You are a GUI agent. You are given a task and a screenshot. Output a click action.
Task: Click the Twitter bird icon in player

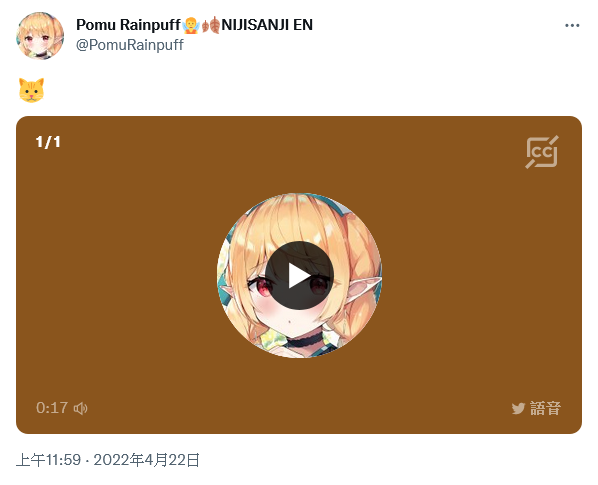pyautogui.click(x=518, y=408)
